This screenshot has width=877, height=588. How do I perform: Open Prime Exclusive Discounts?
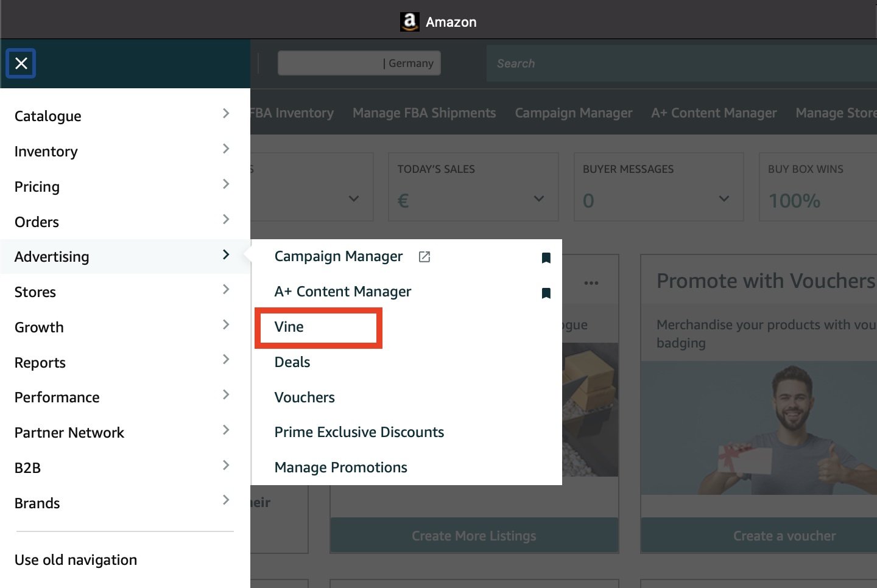pos(359,432)
